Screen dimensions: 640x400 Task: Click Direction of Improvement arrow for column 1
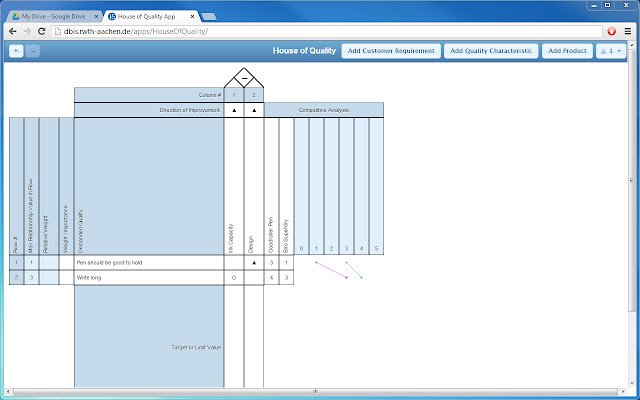(234, 110)
